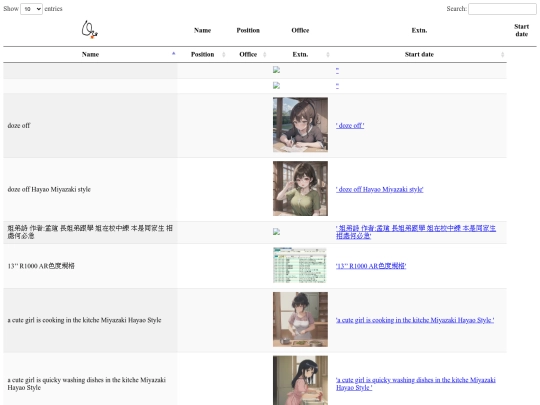This screenshot has height=405, width=540.
Task: Open the entries-per-page dropdown
Action: coord(31,9)
